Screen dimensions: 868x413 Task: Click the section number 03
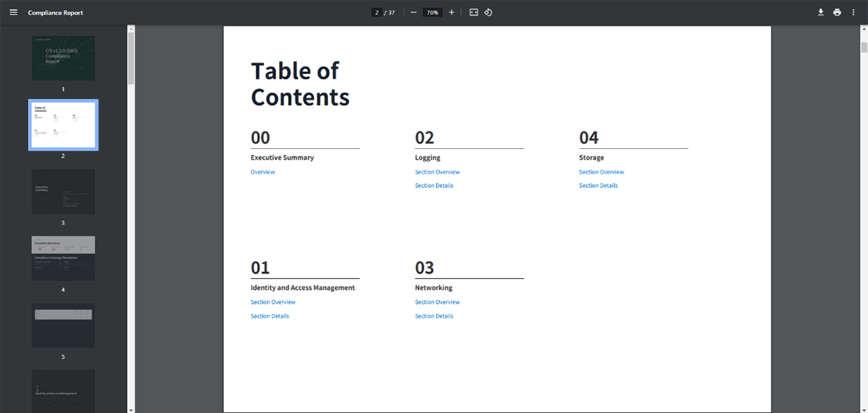click(424, 268)
